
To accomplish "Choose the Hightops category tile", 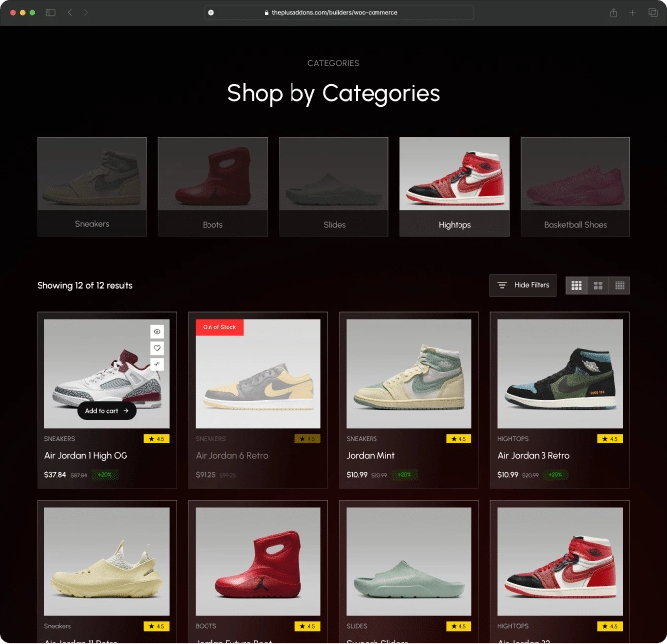I will [455, 187].
